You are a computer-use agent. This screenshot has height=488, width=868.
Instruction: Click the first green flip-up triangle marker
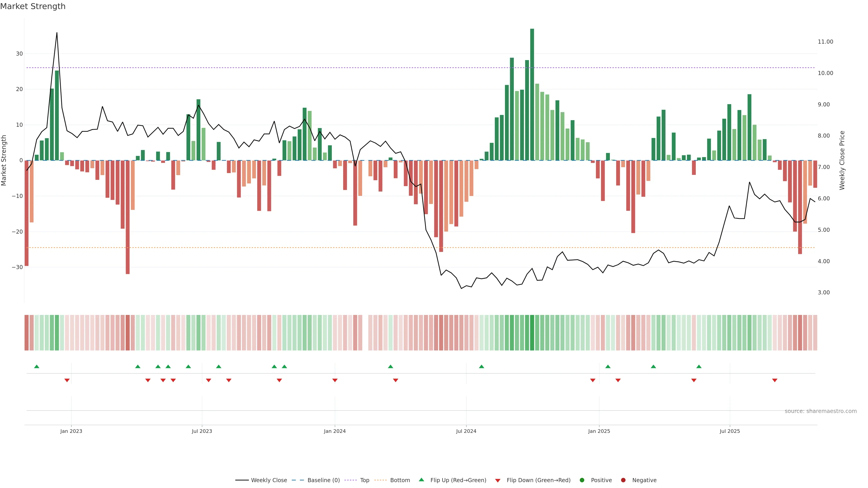click(x=37, y=366)
